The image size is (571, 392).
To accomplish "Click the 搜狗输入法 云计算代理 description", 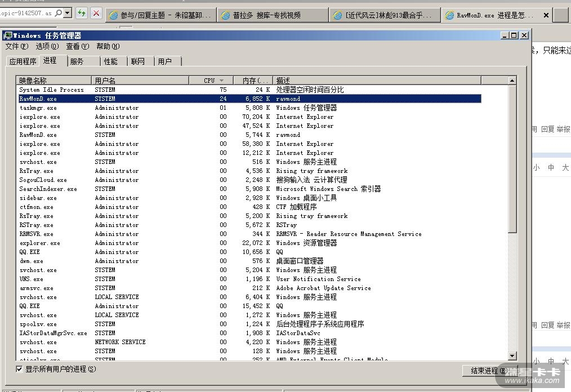I will coord(312,180).
